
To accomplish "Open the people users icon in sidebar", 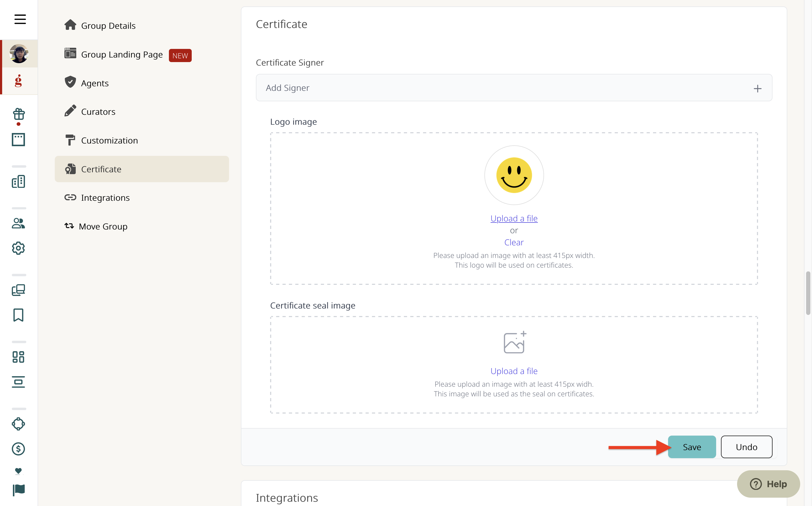I will click(19, 224).
